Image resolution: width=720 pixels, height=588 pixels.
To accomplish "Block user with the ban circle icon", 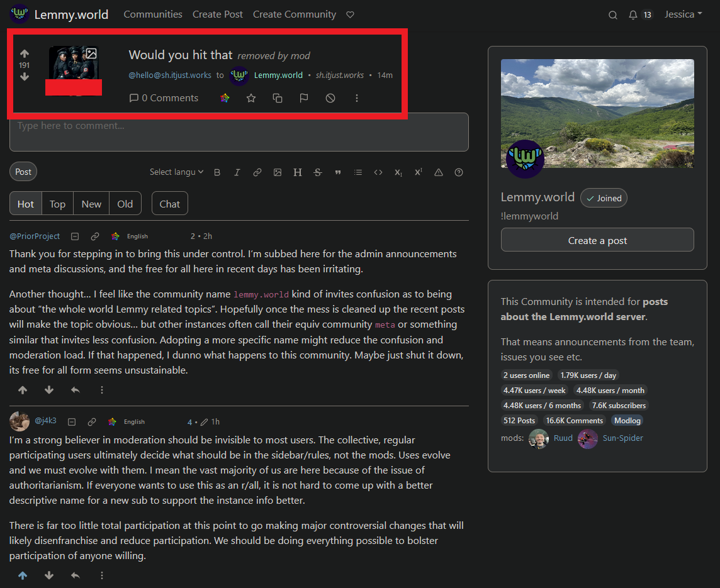I will [x=330, y=98].
